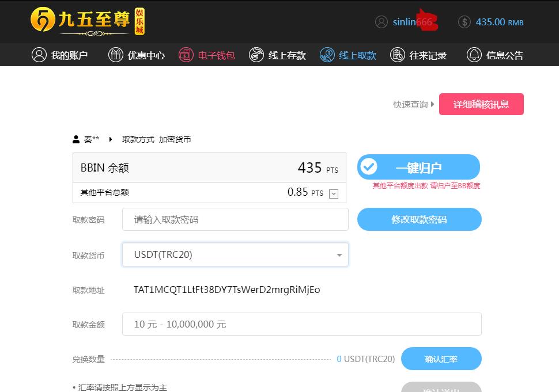559x392 pixels.
Task: Expand 其他平台总额 dropdown arrow
Action: coord(334,193)
